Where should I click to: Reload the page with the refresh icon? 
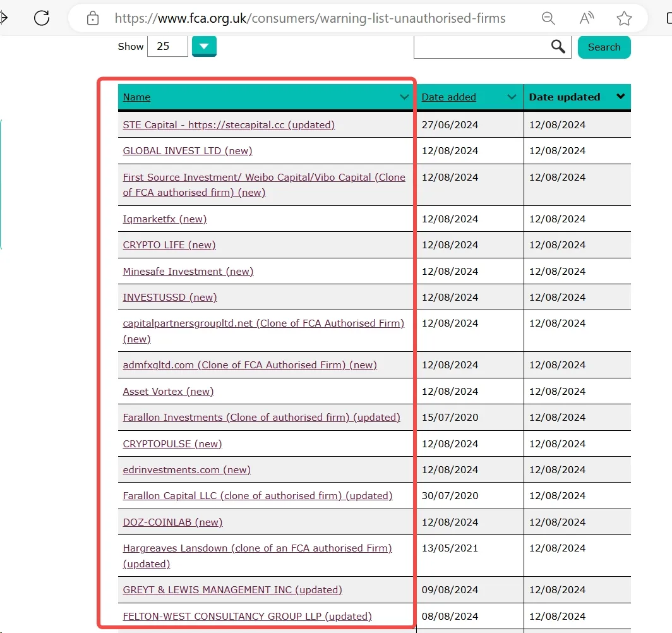click(x=42, y=18)
